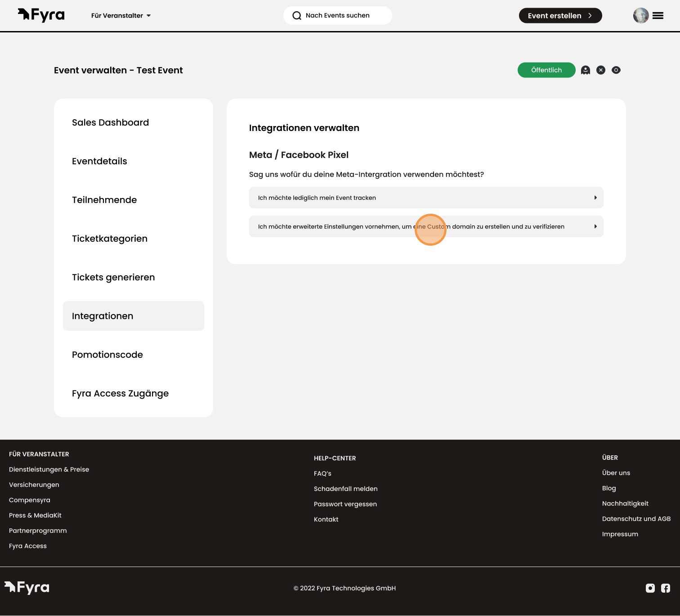Open the Instagram icon in footer
Image resolution: width=680 pixels, height=616 pixels.
650,588
